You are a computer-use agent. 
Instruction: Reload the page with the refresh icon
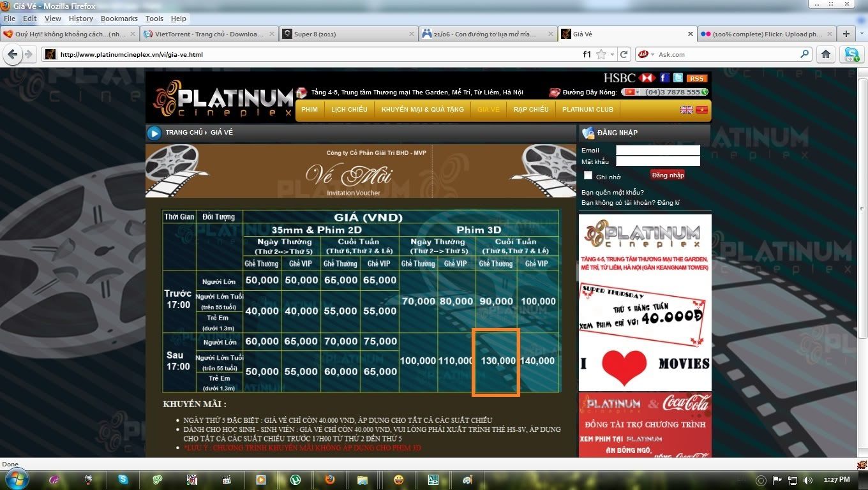pos(624,54)
